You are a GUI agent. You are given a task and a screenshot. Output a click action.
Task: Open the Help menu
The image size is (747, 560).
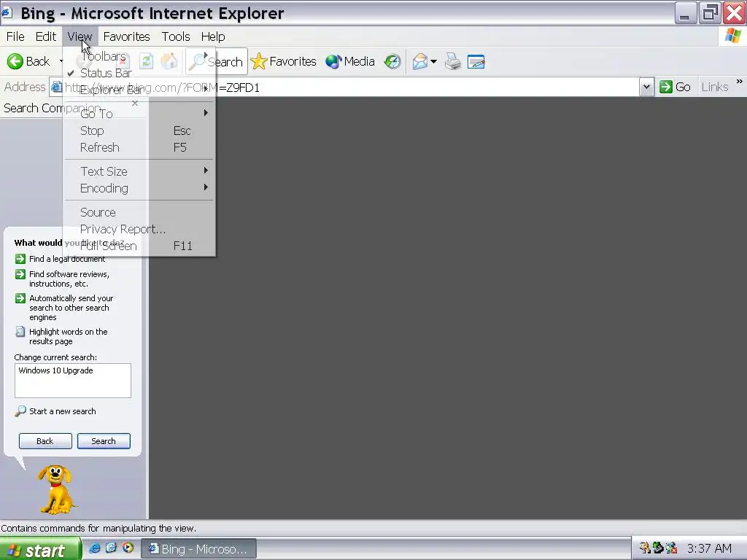click(213, 36)
